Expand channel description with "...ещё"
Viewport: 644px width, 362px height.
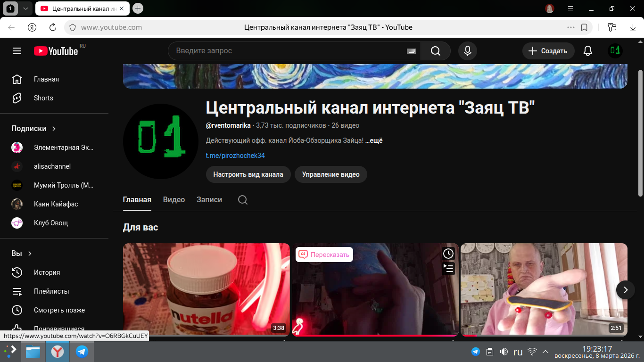tap(374, 140)
